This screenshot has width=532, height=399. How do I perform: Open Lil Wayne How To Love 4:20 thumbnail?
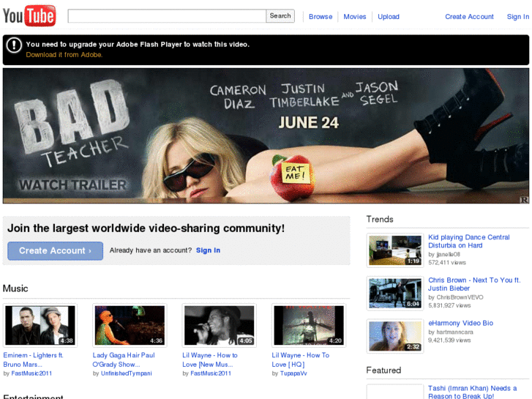309,325
